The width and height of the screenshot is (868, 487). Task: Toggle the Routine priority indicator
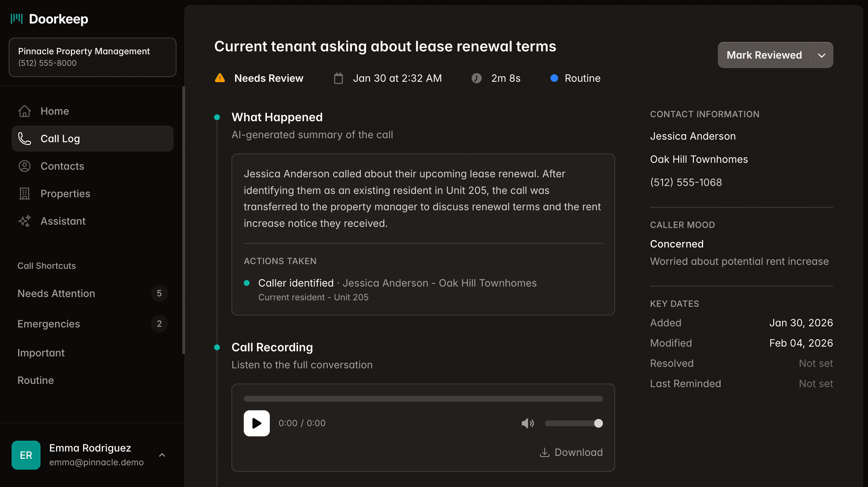554,78
